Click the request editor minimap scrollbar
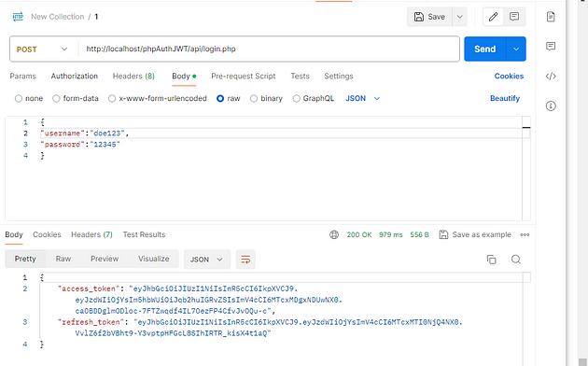588x366 pixels. pos(526,168)
